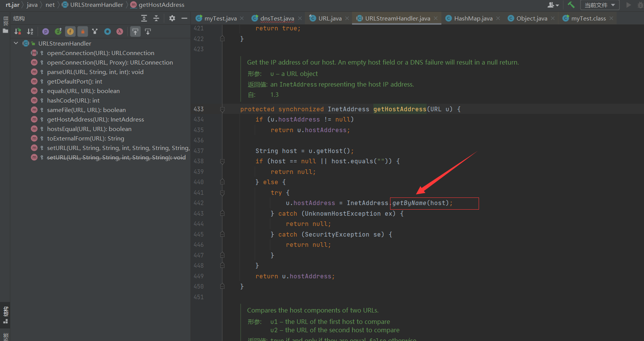
Task: Toggle show non-public members lock icon
Action: [x=82, y=32]
